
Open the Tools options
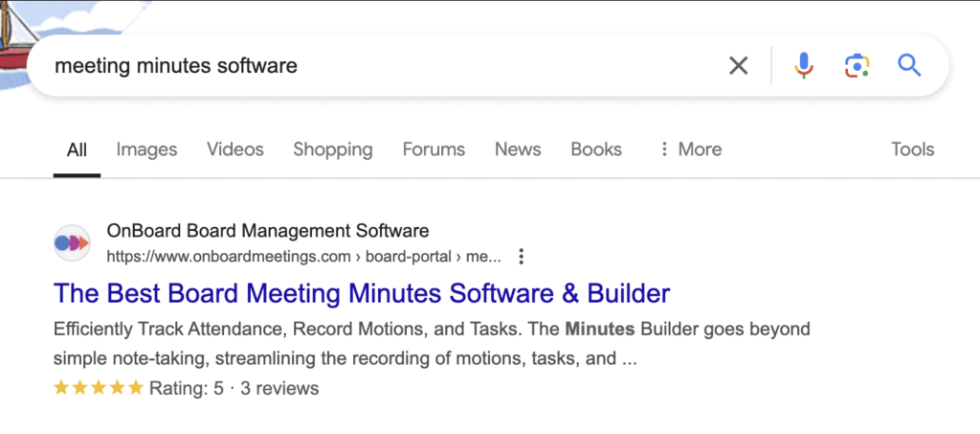(912, 149)
